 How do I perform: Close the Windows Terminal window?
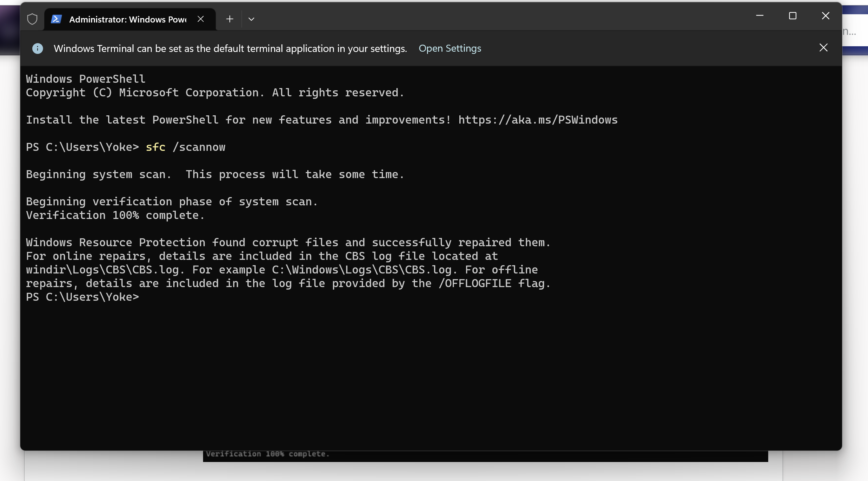coord(825,16)
